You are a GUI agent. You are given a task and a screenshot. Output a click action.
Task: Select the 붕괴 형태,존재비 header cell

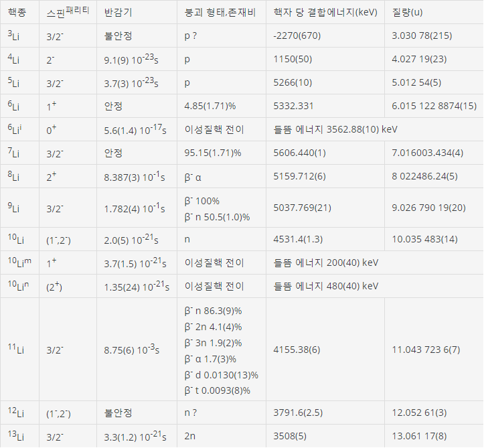[222, 12]
